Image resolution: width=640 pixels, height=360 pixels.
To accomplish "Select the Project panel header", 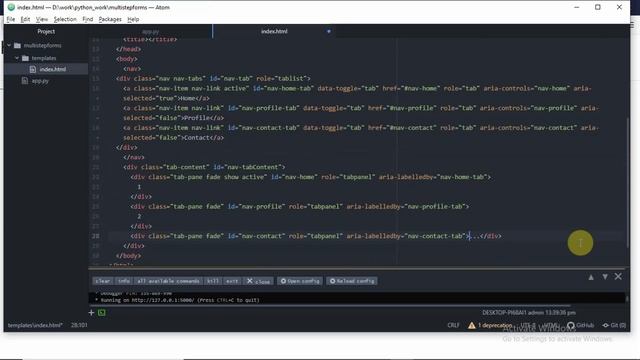I will pos(46,31).
